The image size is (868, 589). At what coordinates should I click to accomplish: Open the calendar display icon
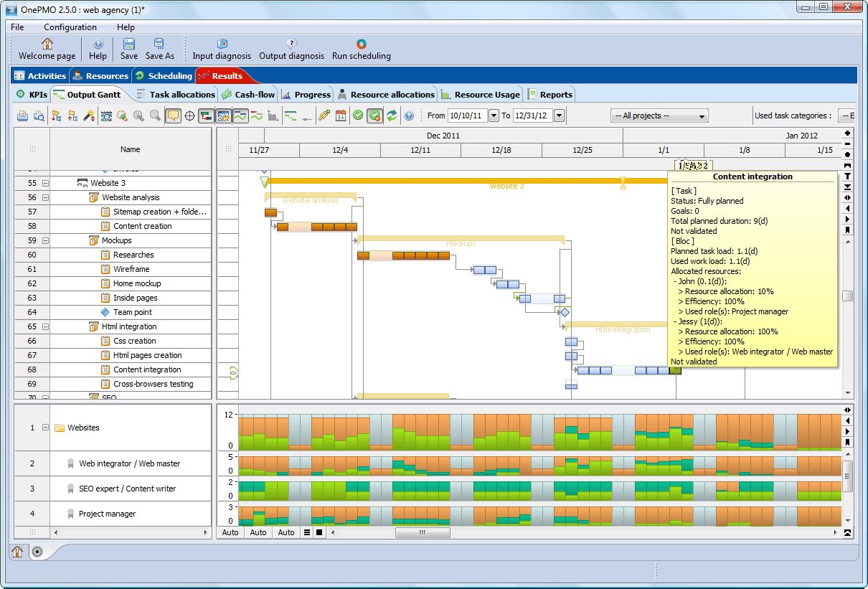(341, 115)
